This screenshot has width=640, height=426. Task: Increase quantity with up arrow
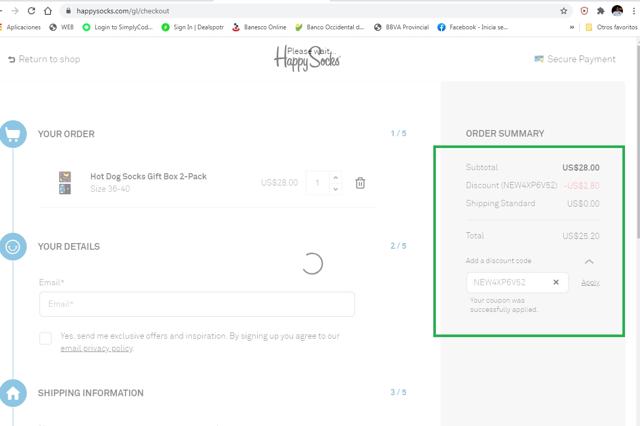coord(336,178)
